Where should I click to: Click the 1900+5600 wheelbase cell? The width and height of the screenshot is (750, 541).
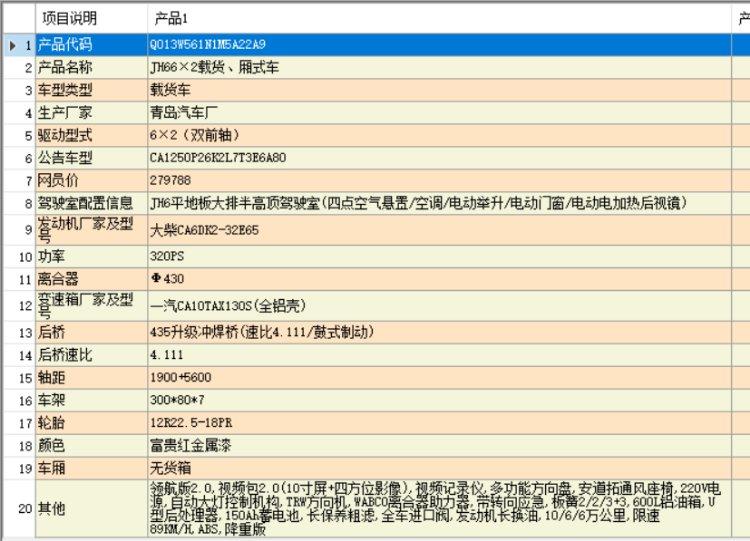coord(439,378)
